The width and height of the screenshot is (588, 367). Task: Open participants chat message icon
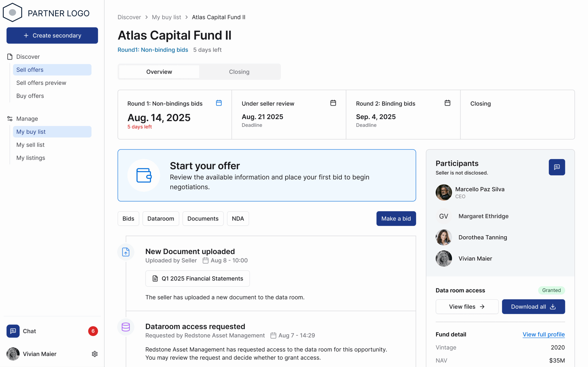[x=556, y=167]
